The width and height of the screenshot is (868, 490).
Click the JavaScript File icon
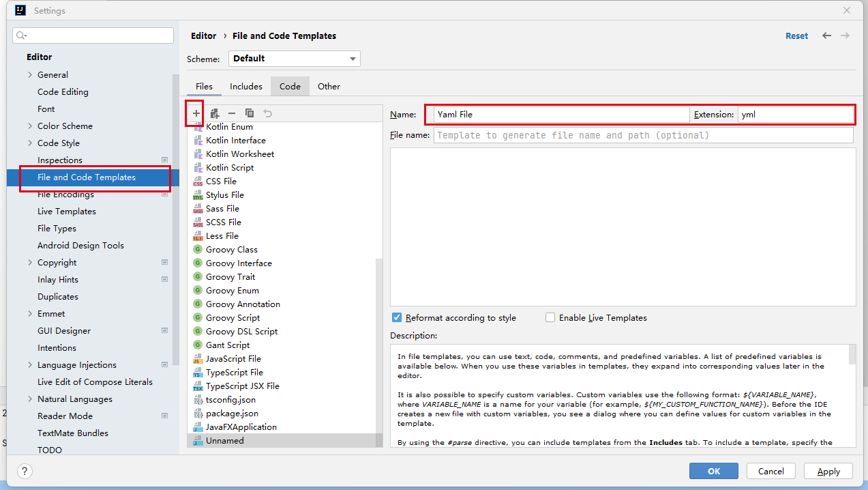(x=198, y=359)
